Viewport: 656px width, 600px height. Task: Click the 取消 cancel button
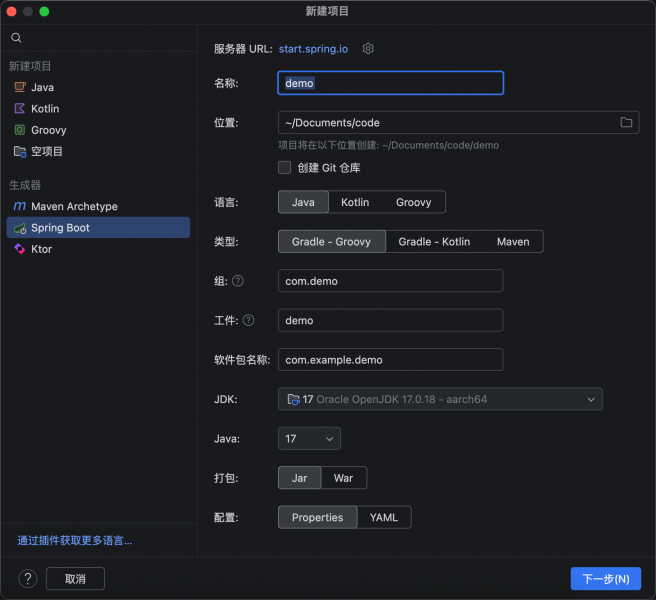(x=75, y=579)
